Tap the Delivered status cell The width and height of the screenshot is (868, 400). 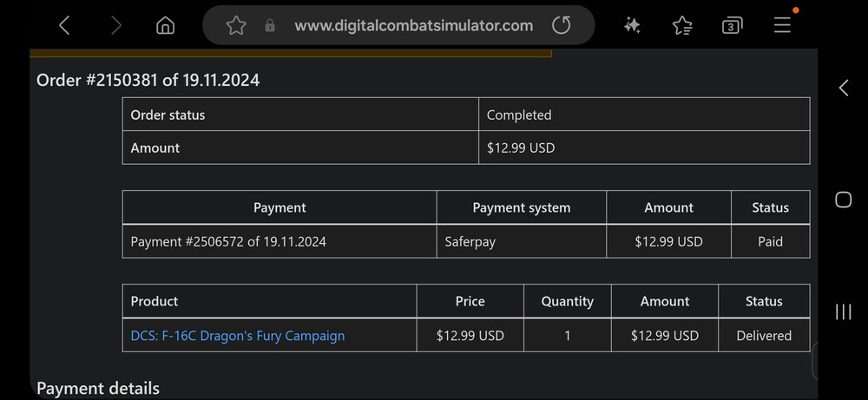coord(764,336)
